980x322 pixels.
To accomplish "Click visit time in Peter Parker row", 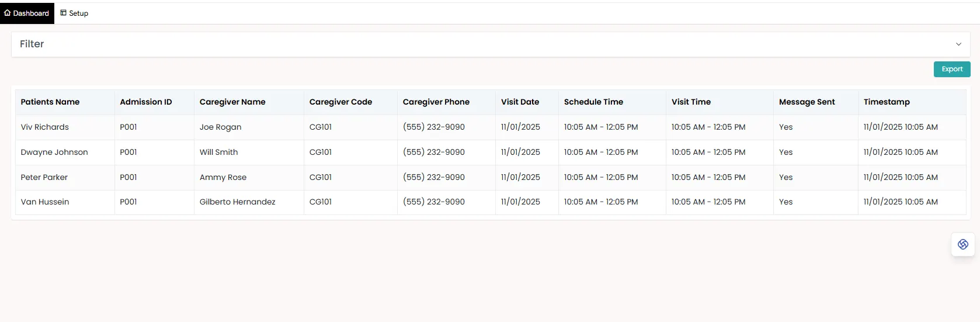I will click(x=708, y=177).
